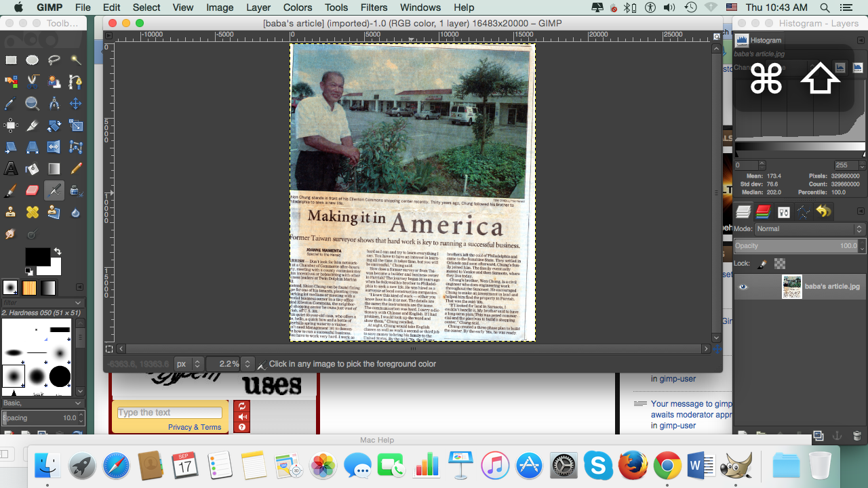Click foreground color black swatch

[37, 256]
